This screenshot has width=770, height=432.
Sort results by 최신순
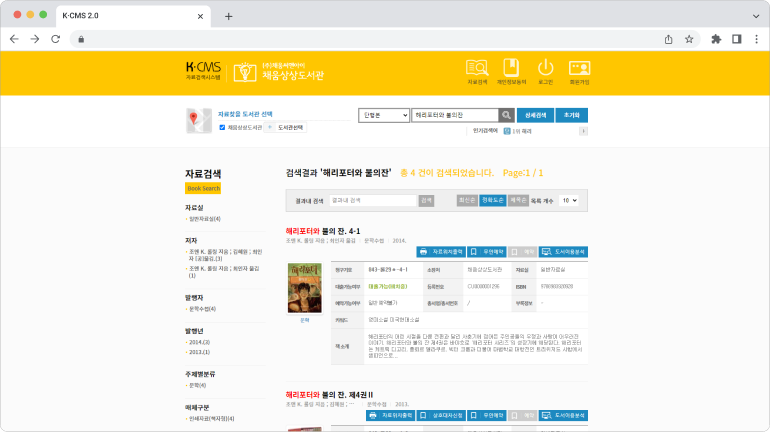tap(467, 200)
